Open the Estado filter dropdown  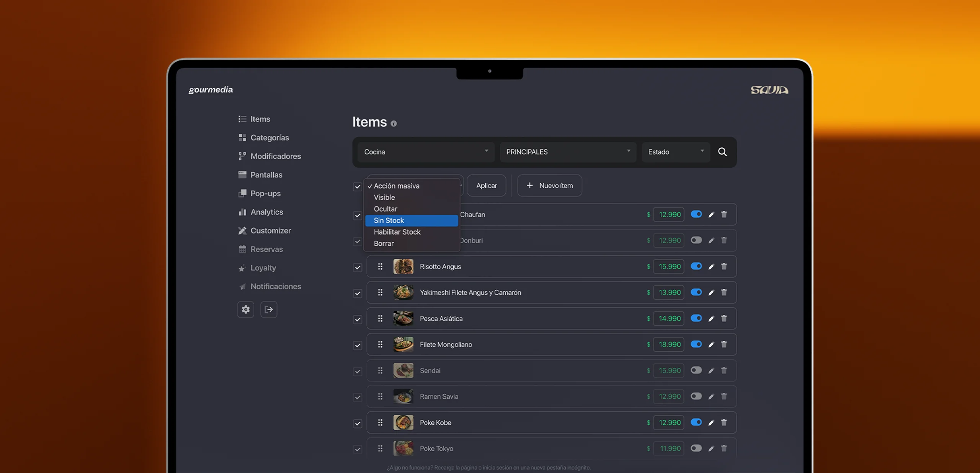tap(676, 152)
